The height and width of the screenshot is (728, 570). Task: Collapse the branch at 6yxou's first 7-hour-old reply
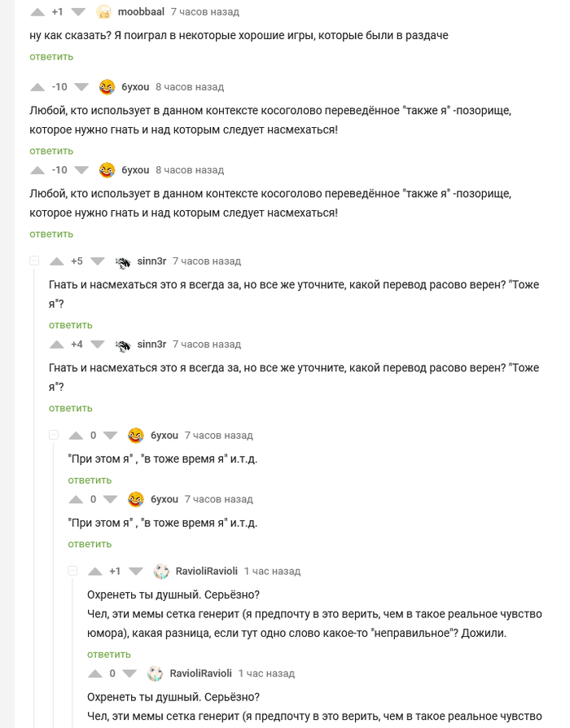click(x=54, y=436)
